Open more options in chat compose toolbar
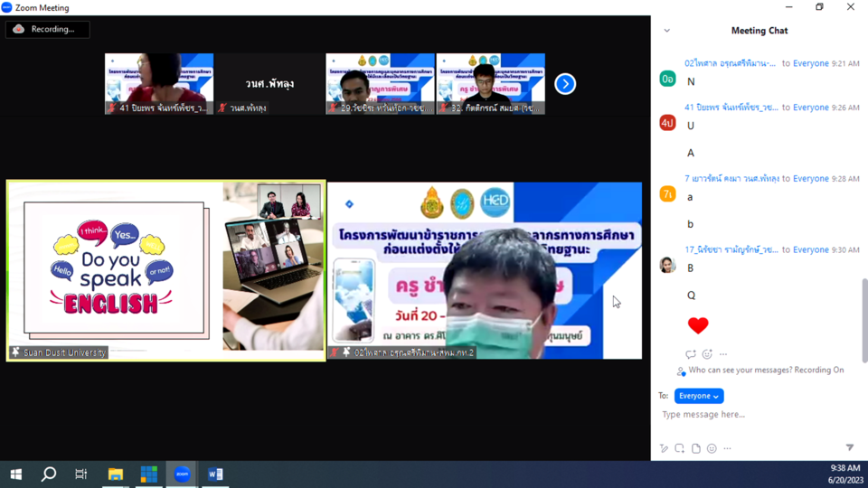The image size is (868, 488). pyautogui.click(x=727, y=448)
